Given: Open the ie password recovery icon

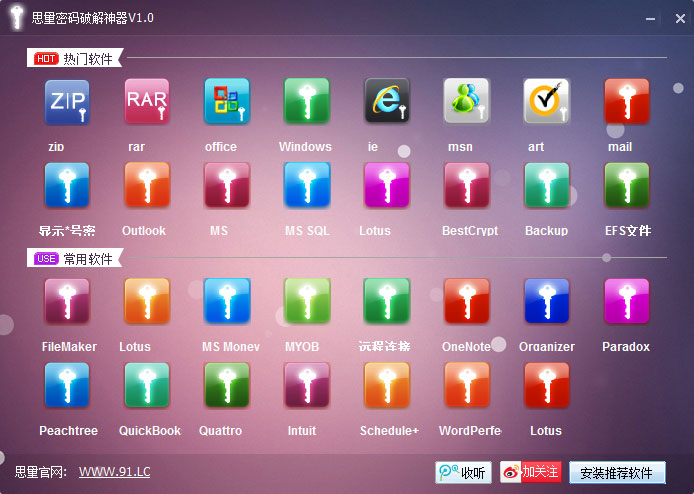Looking at the screenshot, I should click(x=387, y=101).
